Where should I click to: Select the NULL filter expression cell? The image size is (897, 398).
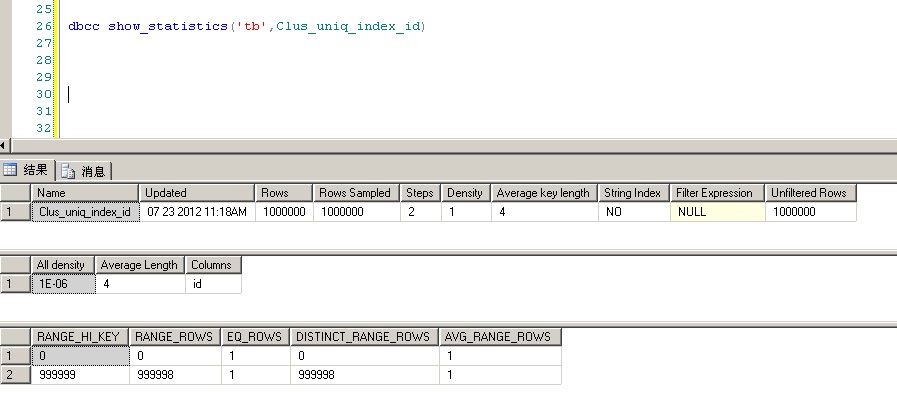[717, 212]
